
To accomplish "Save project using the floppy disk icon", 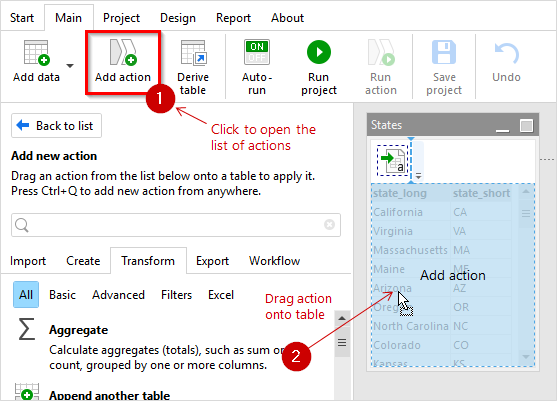I will [444, 52].
